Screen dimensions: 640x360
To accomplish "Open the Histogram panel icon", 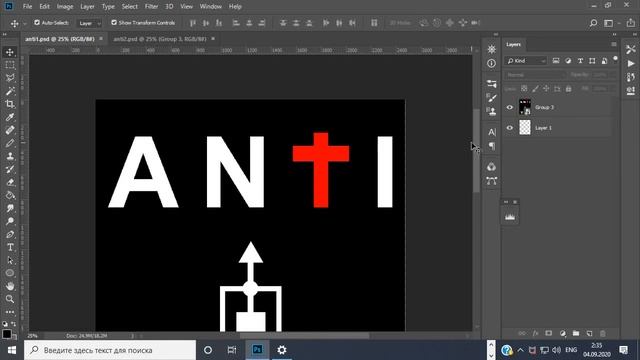I will click(x=510, y=217).
